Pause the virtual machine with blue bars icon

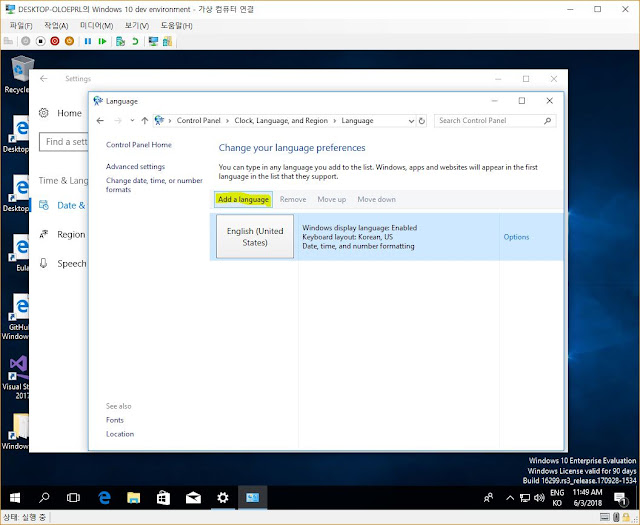tap(88, 41)
